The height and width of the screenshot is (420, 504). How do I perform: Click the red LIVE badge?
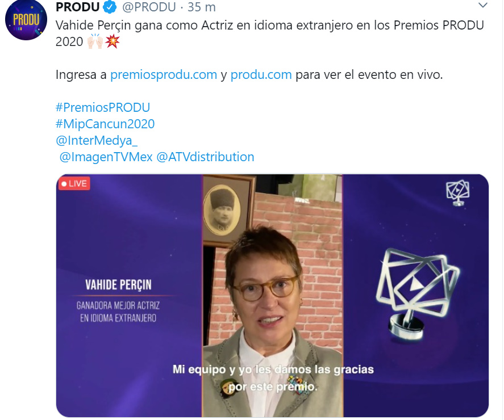click(x=74, y=184)
